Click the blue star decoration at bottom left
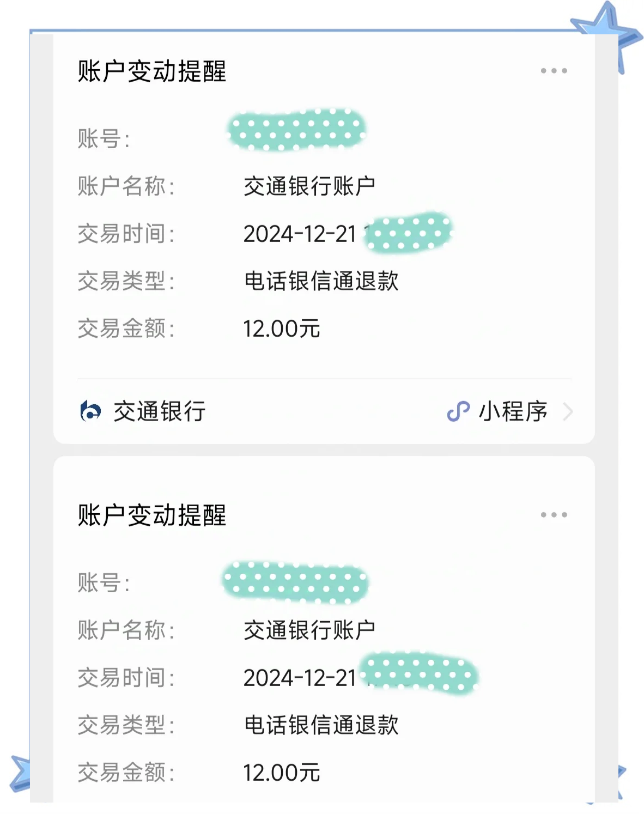Screen dimensions: 644x814 point(21,774)
